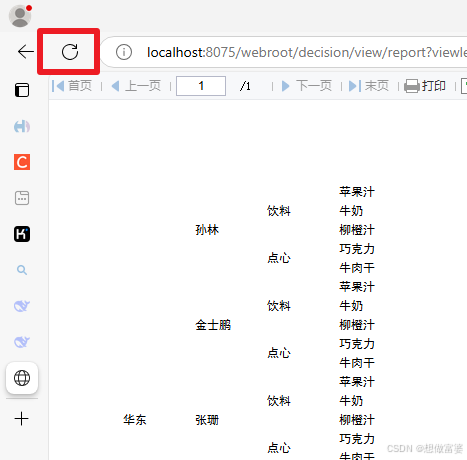Image resolution: width=467 pixels, height=460 pixels.
Task: Go to next page (下一页)
Action: coord(307,86)
